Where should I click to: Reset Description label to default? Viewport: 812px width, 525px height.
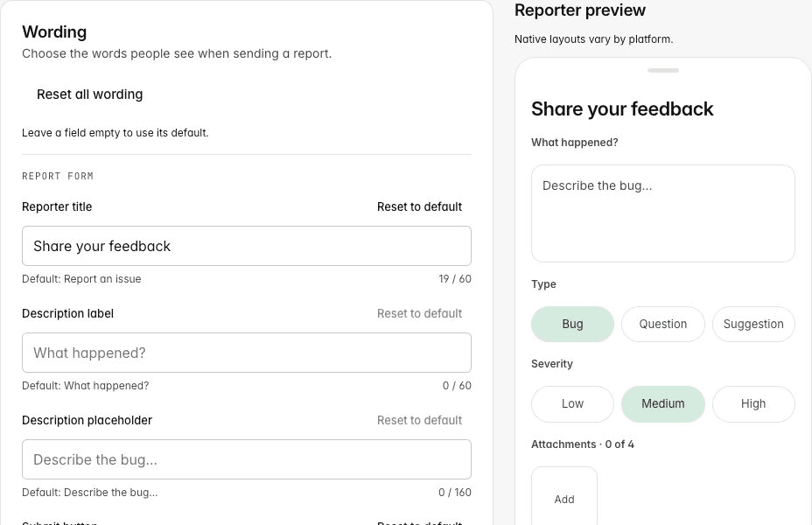click(419, 313)
